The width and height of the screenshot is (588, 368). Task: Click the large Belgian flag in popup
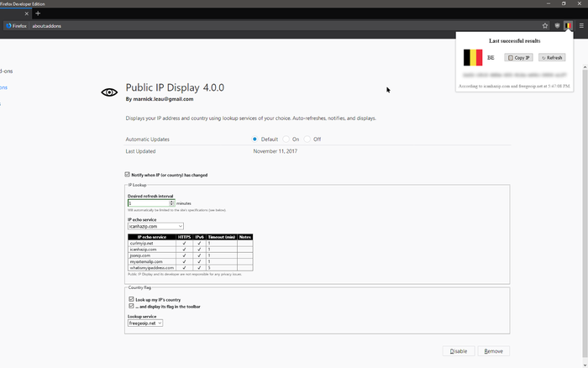474,57
